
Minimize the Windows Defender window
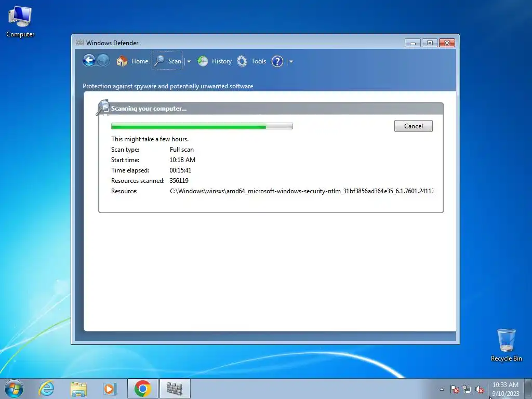413,43
